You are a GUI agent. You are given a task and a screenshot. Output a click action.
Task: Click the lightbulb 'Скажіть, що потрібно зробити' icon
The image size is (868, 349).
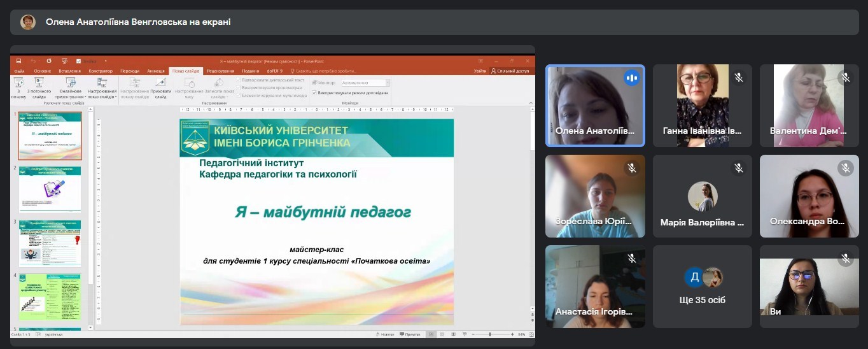coord(293,71)
